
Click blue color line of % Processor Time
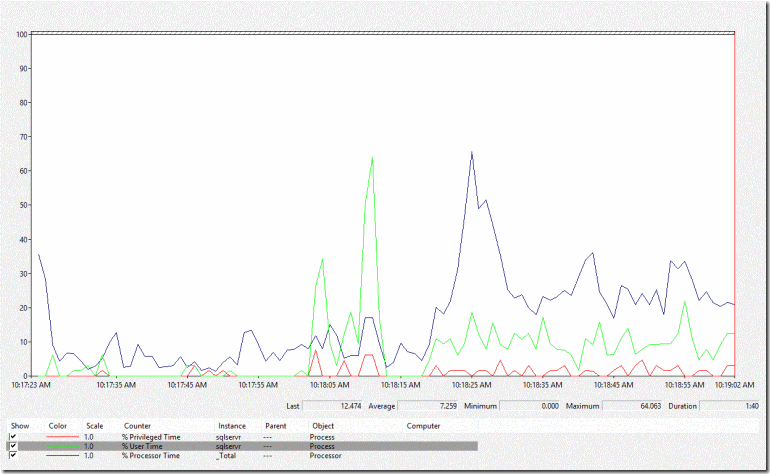click(62, 455)
